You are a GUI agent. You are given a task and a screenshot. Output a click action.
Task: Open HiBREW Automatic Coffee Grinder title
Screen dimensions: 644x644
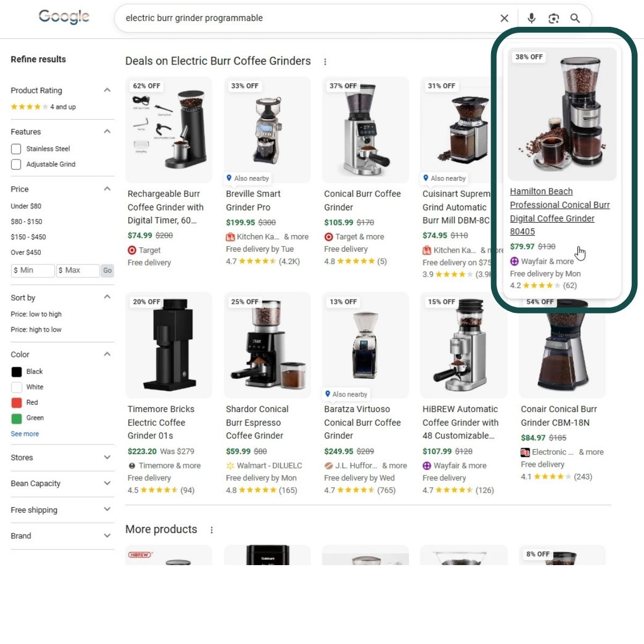pyautogui.click(x=460, y=422)
